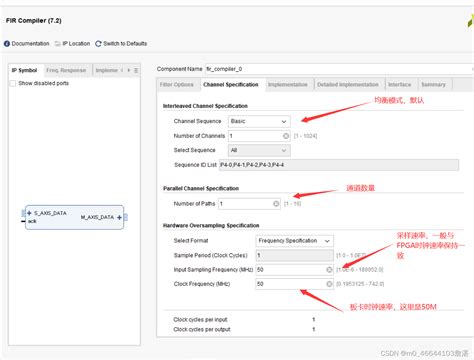The height and width of the screenshot is (360, 474).
Task: Click the IP Location folder icon
Action: pyautogui.click(x=58, y=44)
